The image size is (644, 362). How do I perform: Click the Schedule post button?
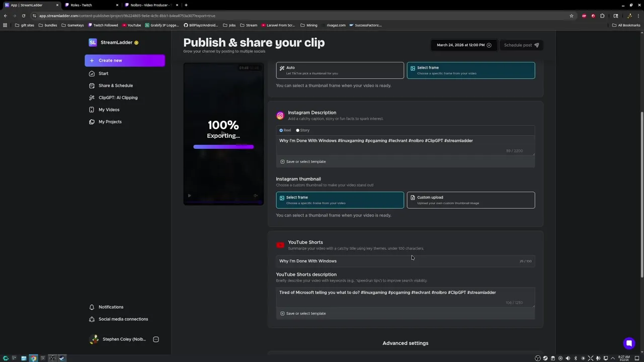coord(521,45)
